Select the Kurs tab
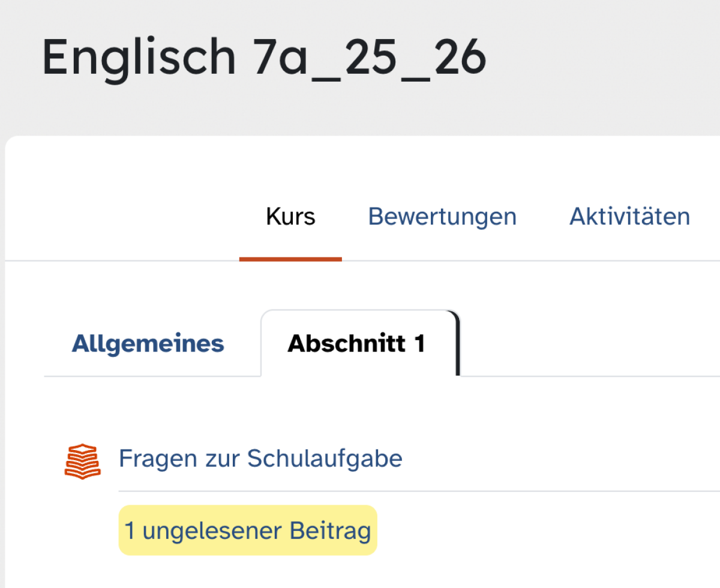The height and width of the screenshot is (588, 720). point(290,216)
